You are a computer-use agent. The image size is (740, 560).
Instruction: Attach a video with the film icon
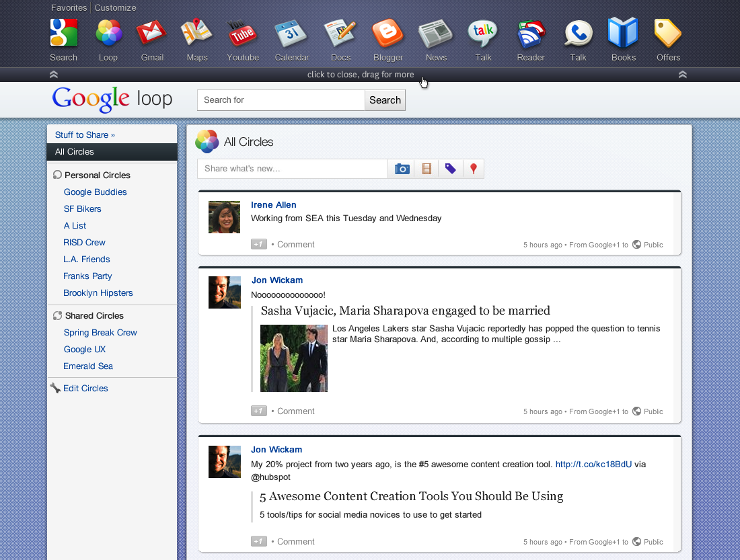point(427,169)
